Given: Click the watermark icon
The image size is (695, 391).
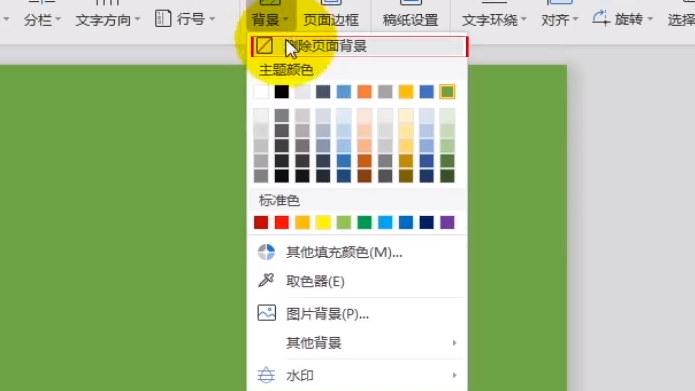Looking at the screenshot, I should [266, 375].
